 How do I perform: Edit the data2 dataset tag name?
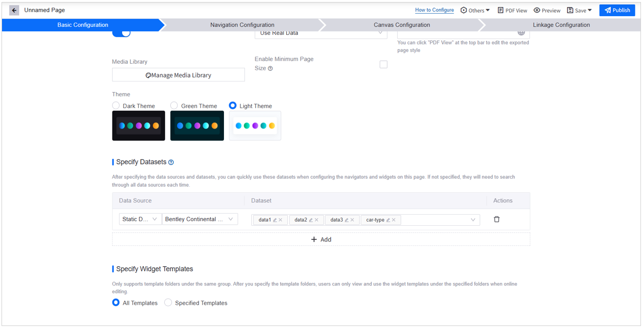pos(311,220)
